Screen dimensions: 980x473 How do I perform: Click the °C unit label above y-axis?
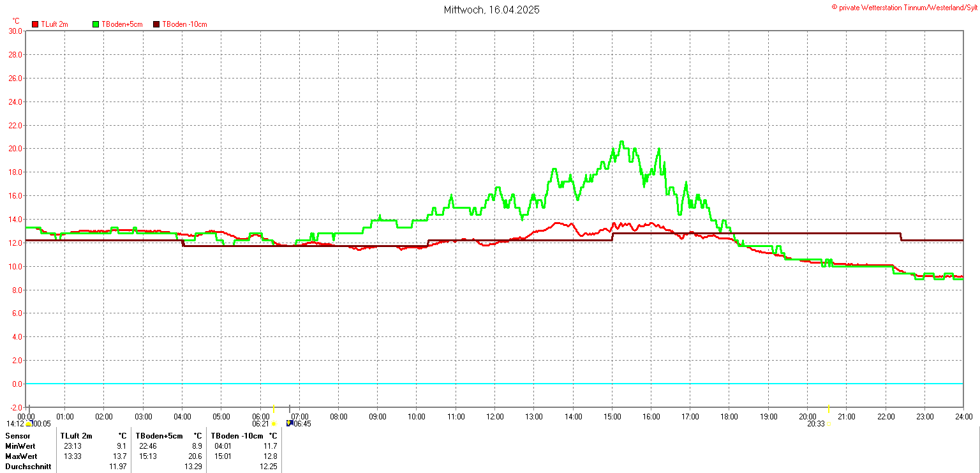click(16, 21)
